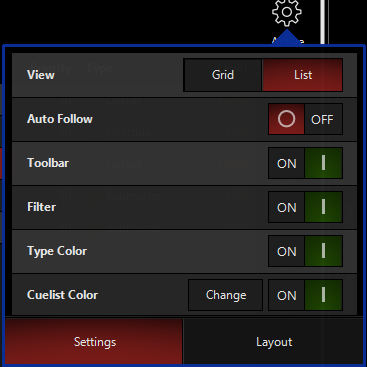The height and width of the screenshot is (367, 367).
Task: Turn off the Toolbar toggle
Action: [x=305, y=163]
